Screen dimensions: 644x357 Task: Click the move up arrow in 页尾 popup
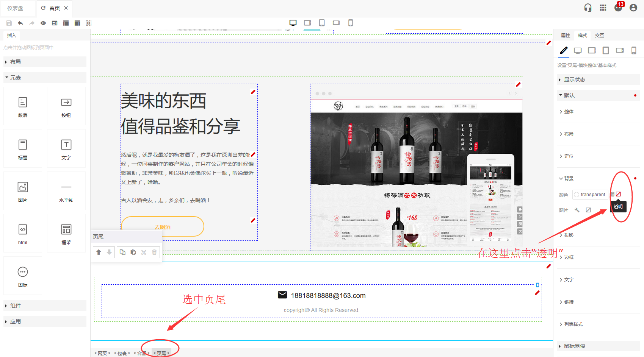[99, 252]
